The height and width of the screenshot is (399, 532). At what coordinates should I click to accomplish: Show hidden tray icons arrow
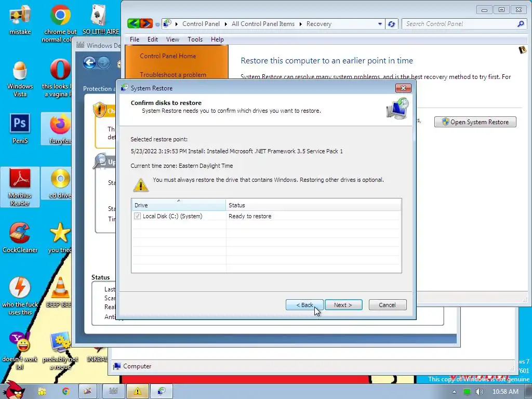(x=454, y=392)
